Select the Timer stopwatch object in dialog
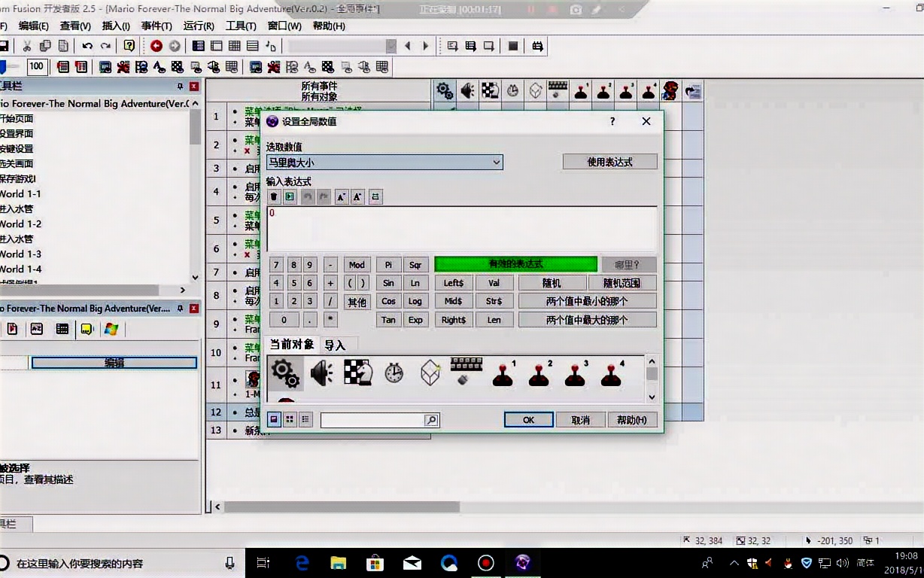This screenshot has width=924, height=578. click(x=394, y=373)
